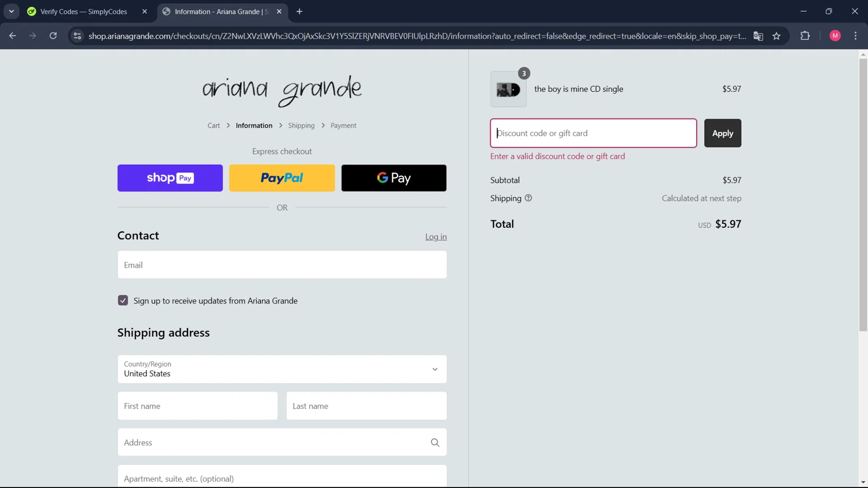Click the scrollbar up arrow
868x488 pixels.
(x=863, y=54)
